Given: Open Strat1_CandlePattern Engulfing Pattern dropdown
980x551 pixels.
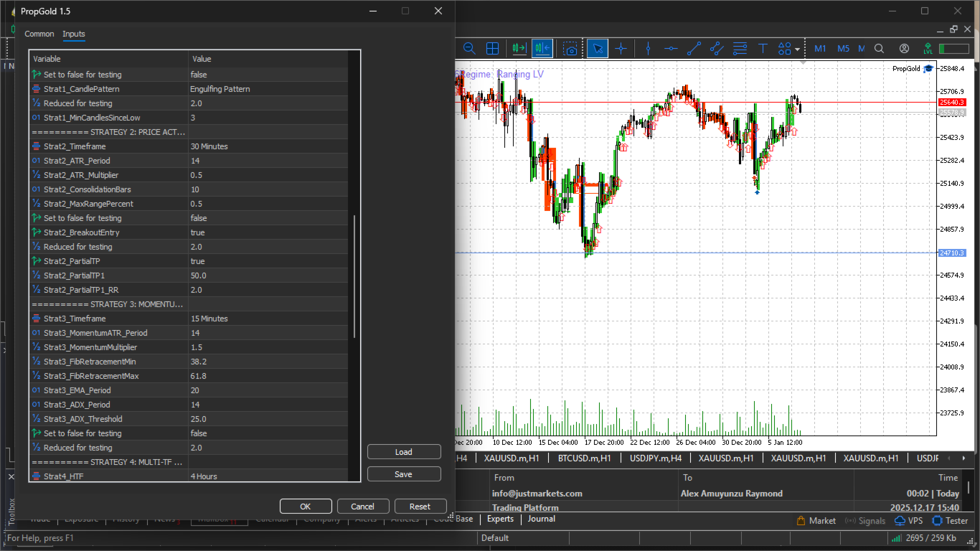Looking at the screenshot, I should tap(268, 89).
